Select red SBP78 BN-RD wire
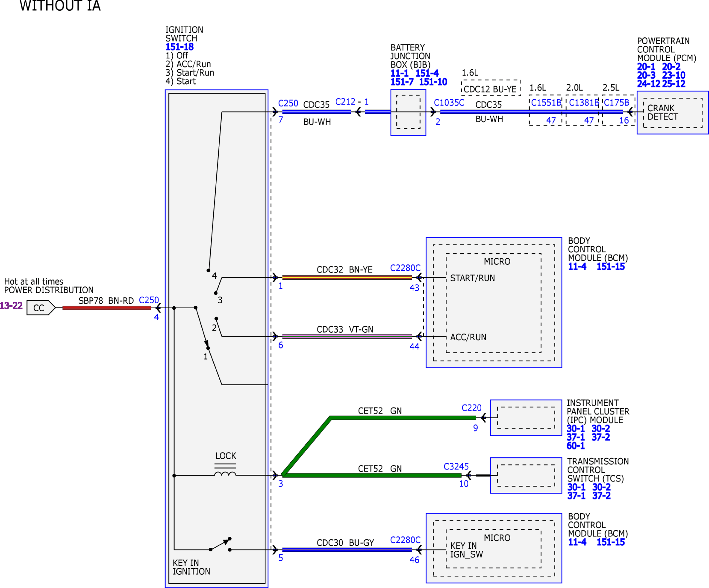Screen dimensions: 709x588 point(107,308)
